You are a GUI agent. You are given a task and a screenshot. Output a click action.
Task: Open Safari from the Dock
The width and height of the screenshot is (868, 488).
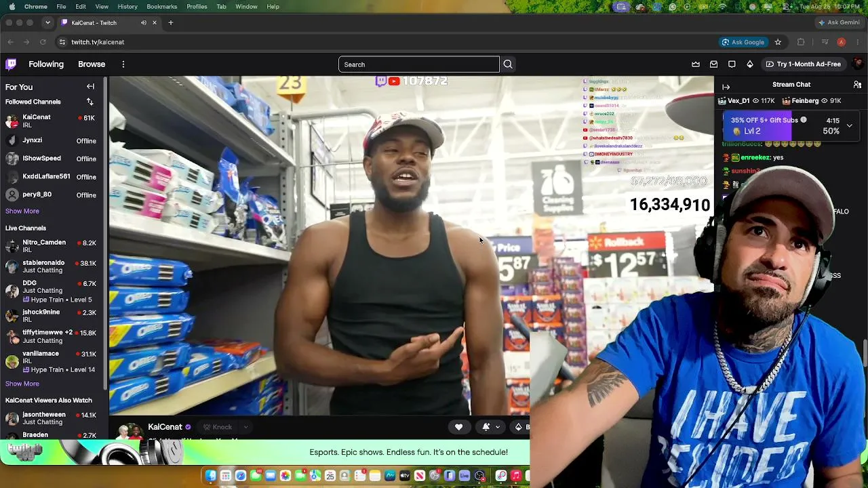[241, 476]
